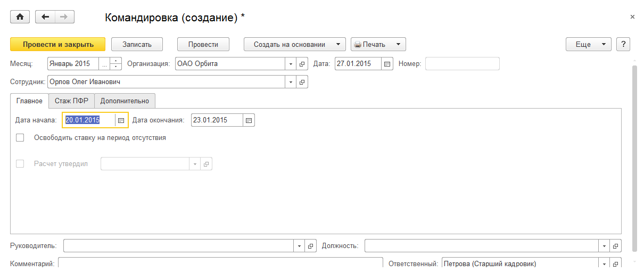Click the Номер input field

462,64
